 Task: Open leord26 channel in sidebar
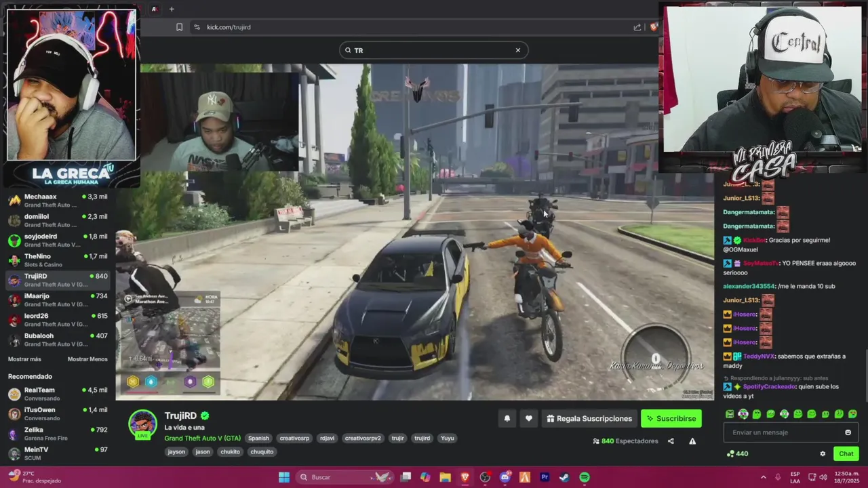pos(58,320)
